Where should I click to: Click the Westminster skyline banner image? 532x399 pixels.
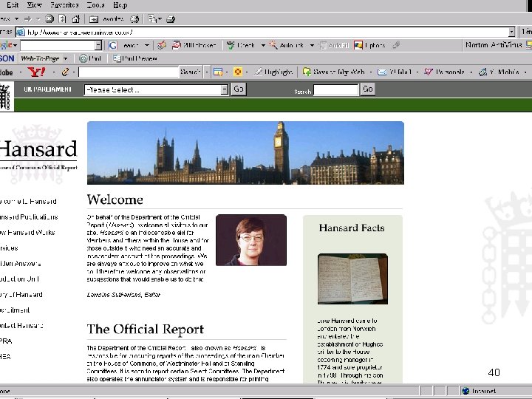[x=245, y=153]
